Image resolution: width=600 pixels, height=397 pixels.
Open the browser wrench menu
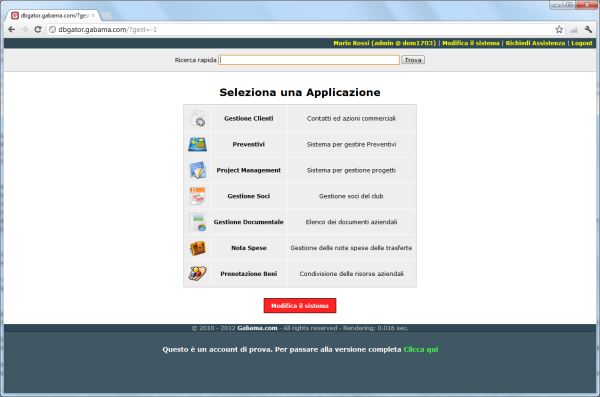tap(588, 29)
